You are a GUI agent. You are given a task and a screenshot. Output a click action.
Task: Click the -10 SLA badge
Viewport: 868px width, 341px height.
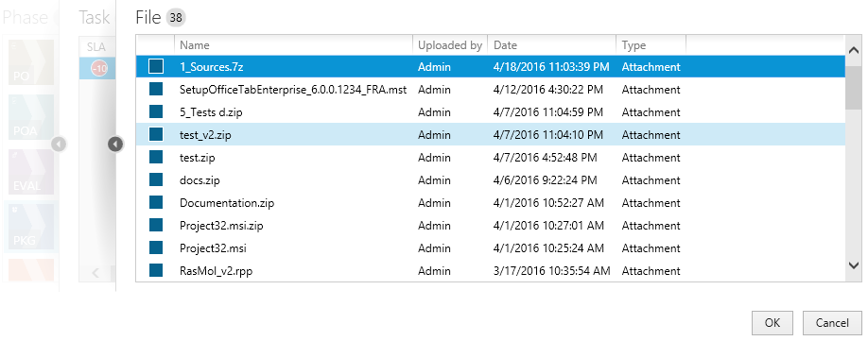(x=99, y=69)
